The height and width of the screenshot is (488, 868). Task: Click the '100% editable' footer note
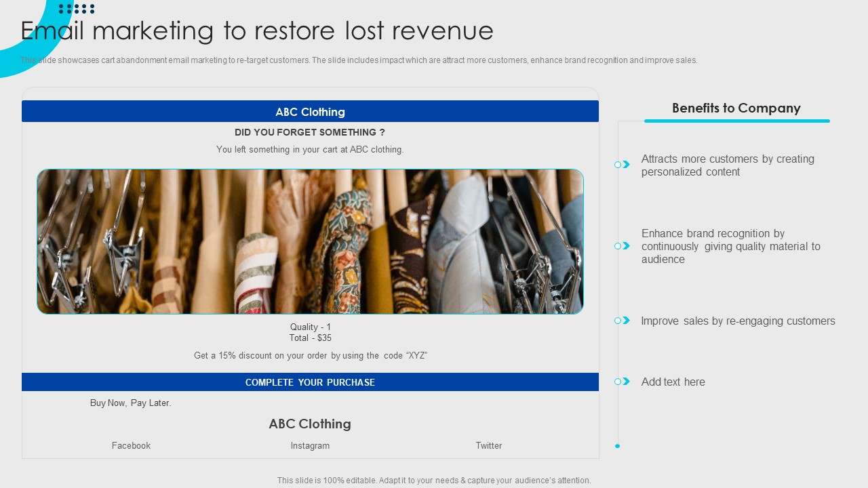point(434,480)
